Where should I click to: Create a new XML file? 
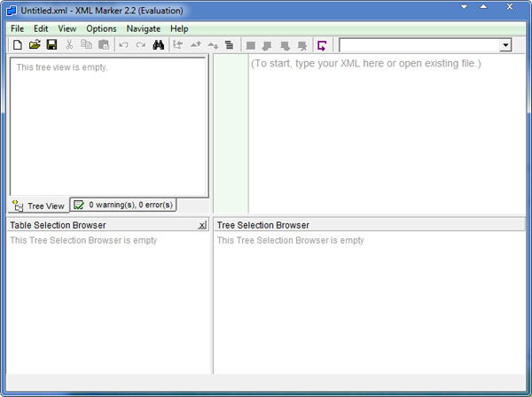(x=18, y=45)
